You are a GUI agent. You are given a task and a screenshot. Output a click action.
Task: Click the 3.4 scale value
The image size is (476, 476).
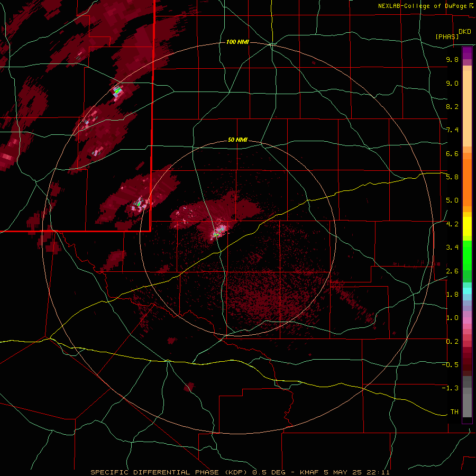point(452,248)
